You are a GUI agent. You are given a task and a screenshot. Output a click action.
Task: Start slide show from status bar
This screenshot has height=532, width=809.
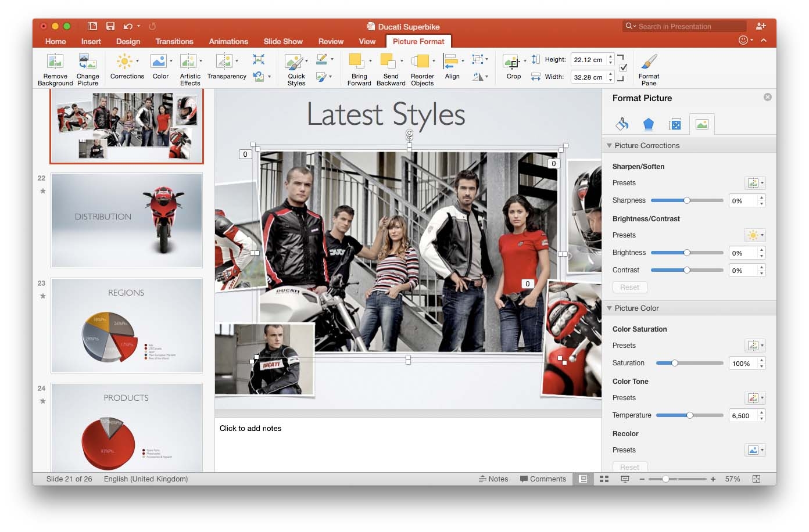(625, 479)
